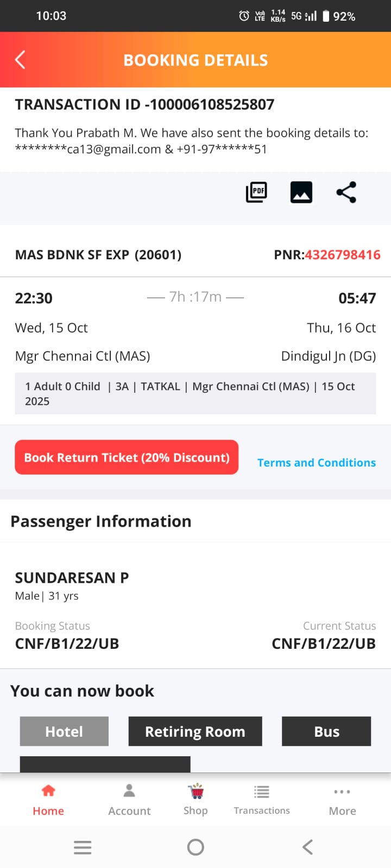Tap Book Return Ticket (20% Discount) button
This screenshot has height=868, width=391.
127,457
